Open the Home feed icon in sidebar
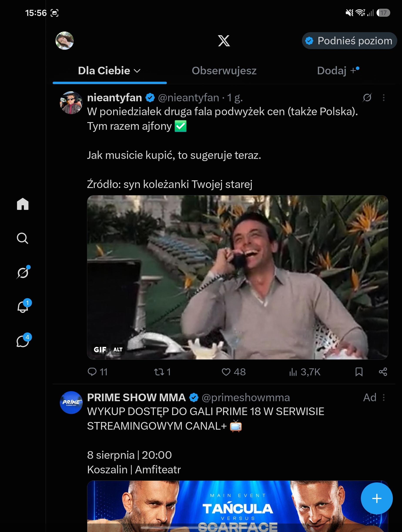The image size is (402, 532). pos(23,204)
